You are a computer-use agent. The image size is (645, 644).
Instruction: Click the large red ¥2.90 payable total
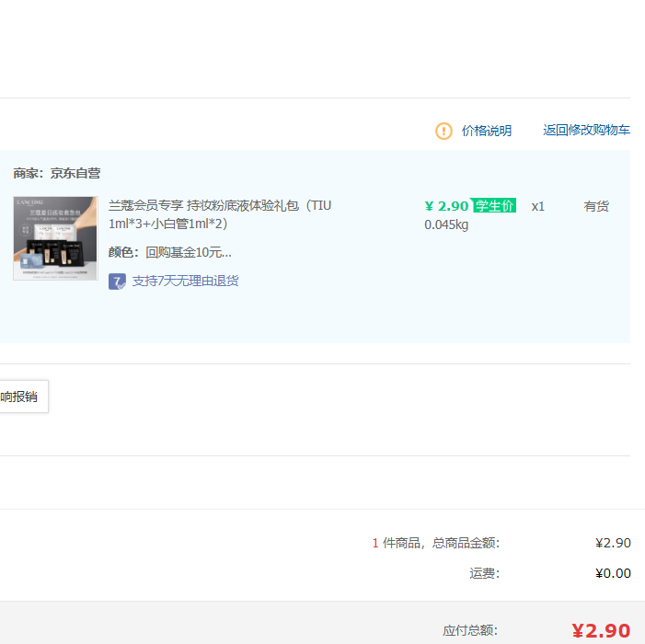pos(601,630)
